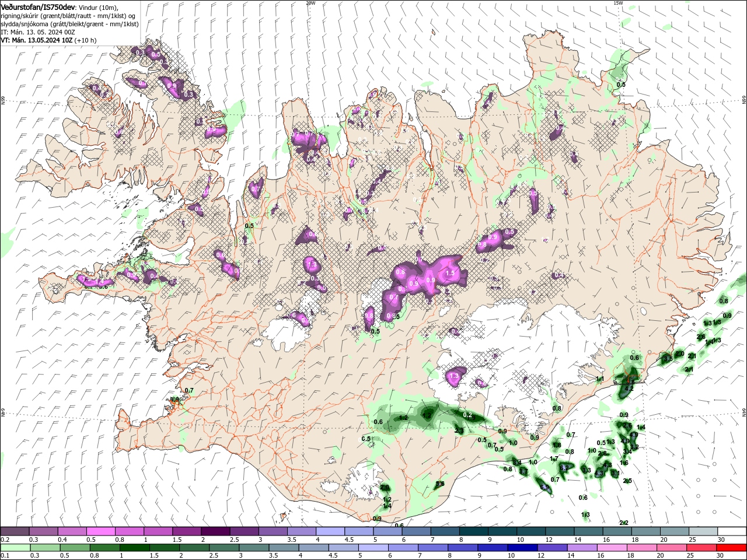The image size is (747, 560).
Task: Click the '15W' longitude label
Action: [618, 3]
